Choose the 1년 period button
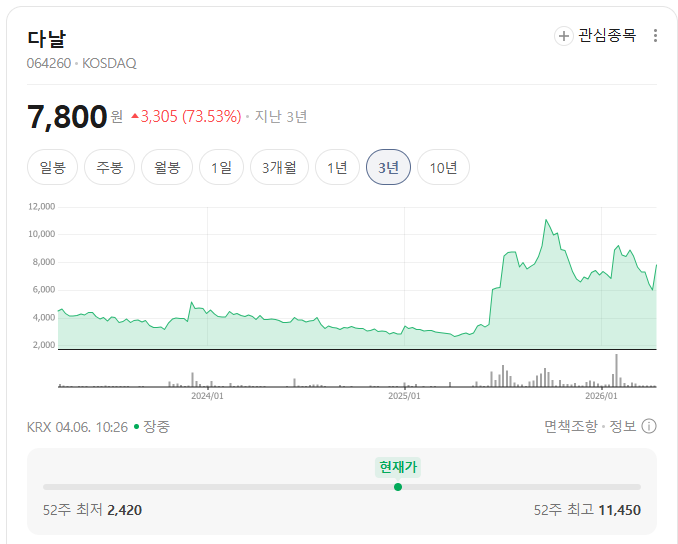Viewport: 678px width, 544px height. tap(337, 168)
